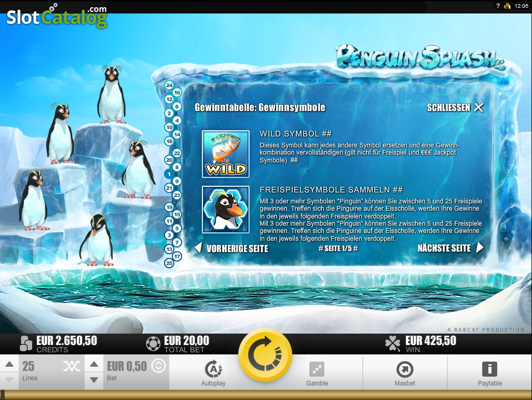Click payline marker 20
The width and height of the screenshot is (532, 400).
coord(169,160)
